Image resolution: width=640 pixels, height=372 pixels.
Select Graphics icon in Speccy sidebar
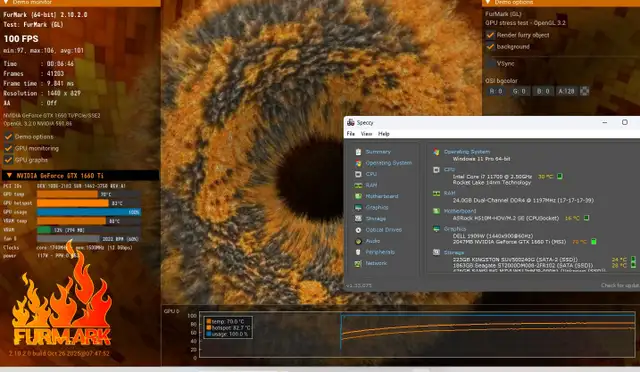(x=358, y=207)
